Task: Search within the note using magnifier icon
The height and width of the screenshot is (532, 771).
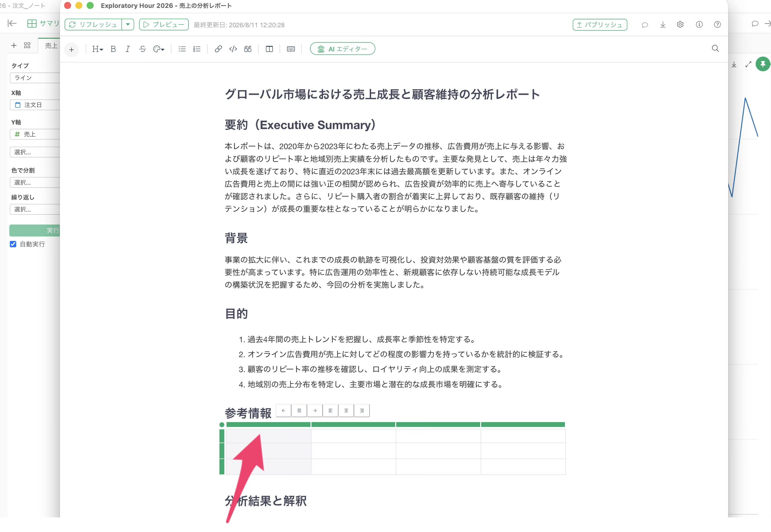Action: pyautogui.click(x=715, y=49)
